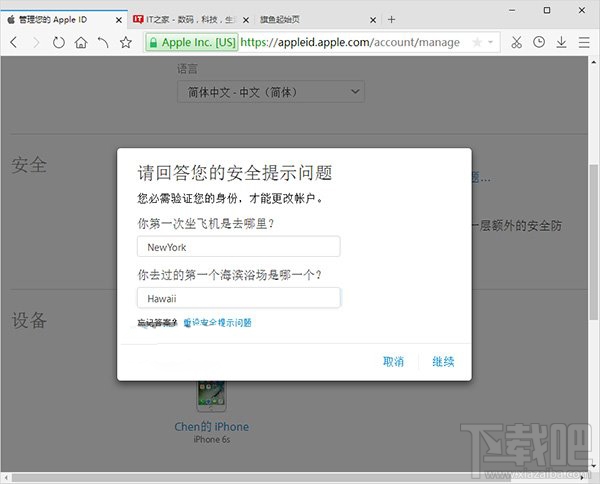Screen dimensions: 600x484
Task: Go back with the browser back arrow
Action: pos(14,42)
